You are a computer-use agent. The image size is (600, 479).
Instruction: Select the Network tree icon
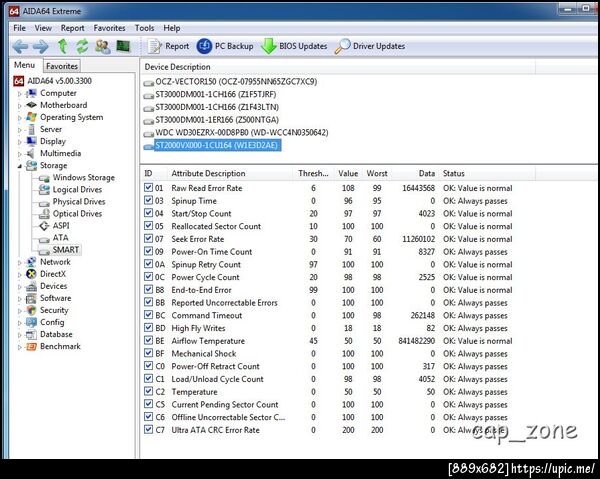coord(31,262)
